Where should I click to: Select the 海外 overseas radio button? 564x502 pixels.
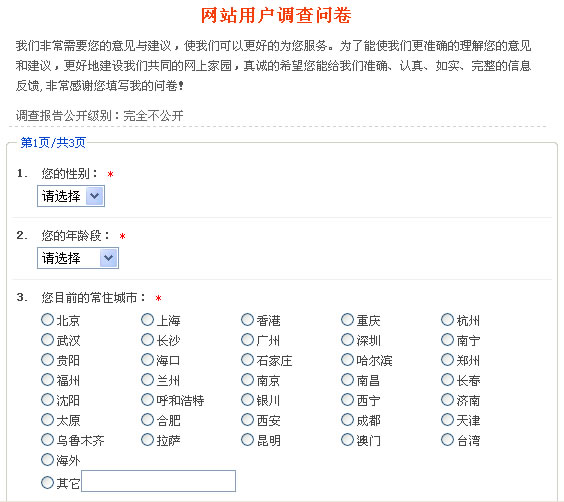[47, 459]
